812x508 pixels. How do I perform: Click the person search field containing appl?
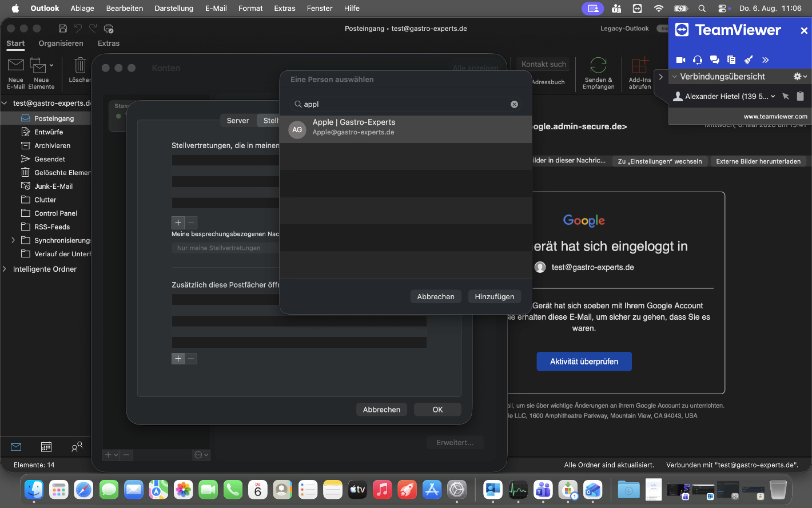coord(406,104)
